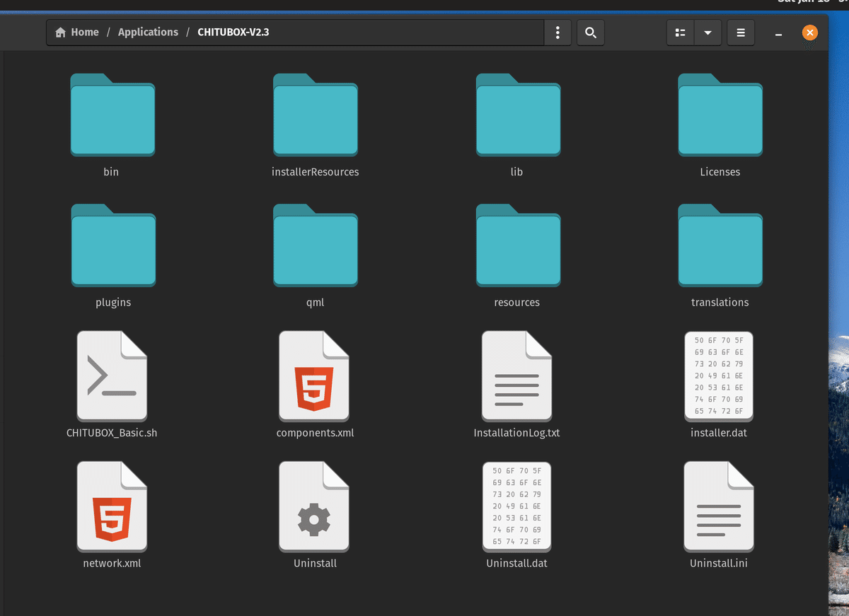Select the Uninstall gear file icon
Screen dimensions: 849x616
[x=315, y=506]
